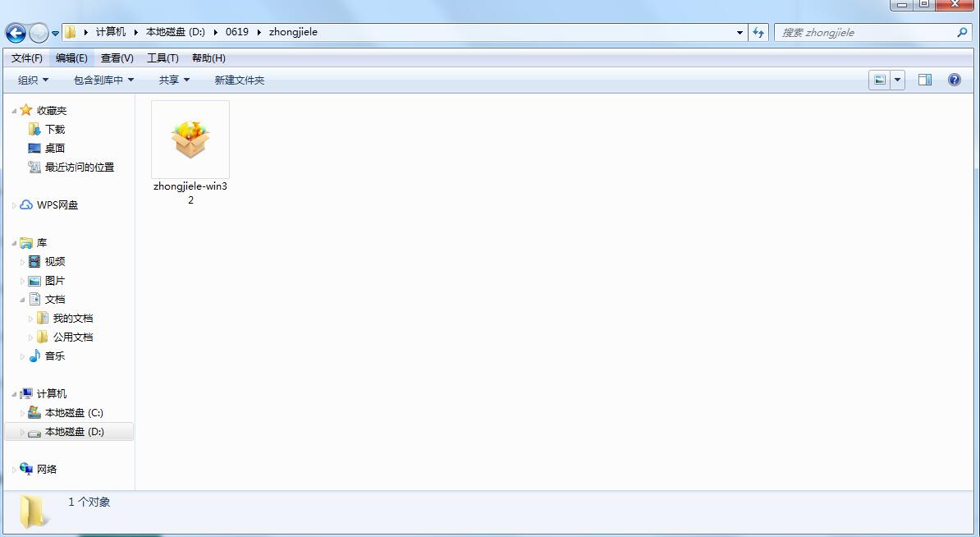This screenshot has width=980, height=537.
Task: Select 计算机 in the navigation pane
Action: tap(51, 394)
